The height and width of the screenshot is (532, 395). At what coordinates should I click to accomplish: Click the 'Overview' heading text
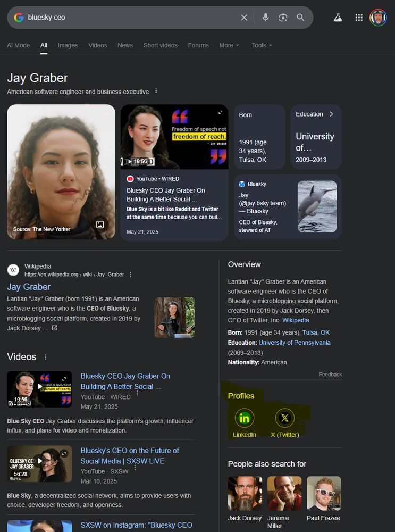click(244, 264)
